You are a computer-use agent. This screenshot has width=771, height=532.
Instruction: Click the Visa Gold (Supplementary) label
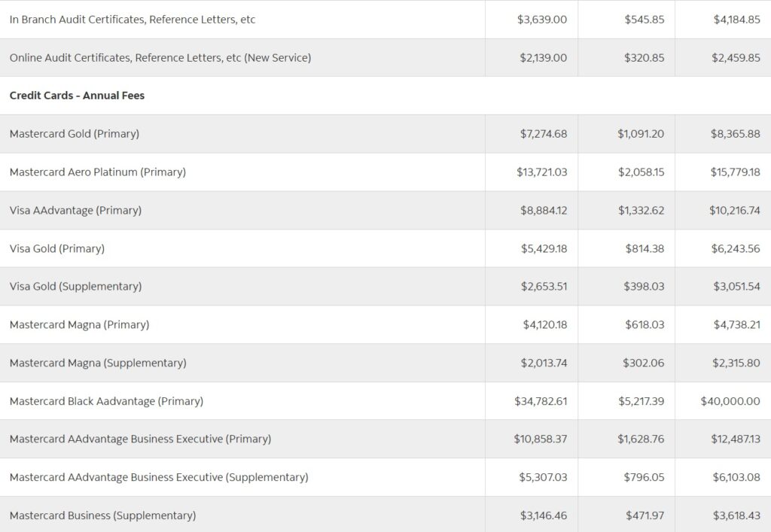(76, 287)
